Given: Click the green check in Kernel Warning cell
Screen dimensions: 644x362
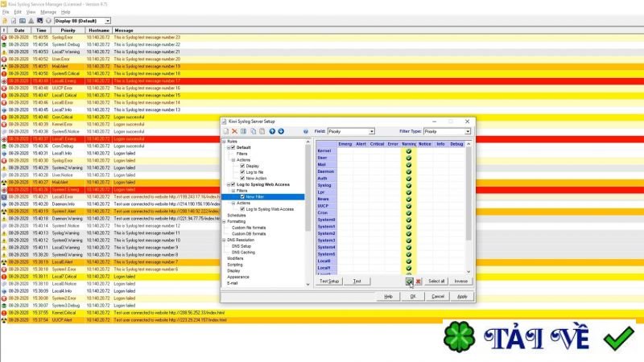Looking at the screenshot, I should [409, 151].
